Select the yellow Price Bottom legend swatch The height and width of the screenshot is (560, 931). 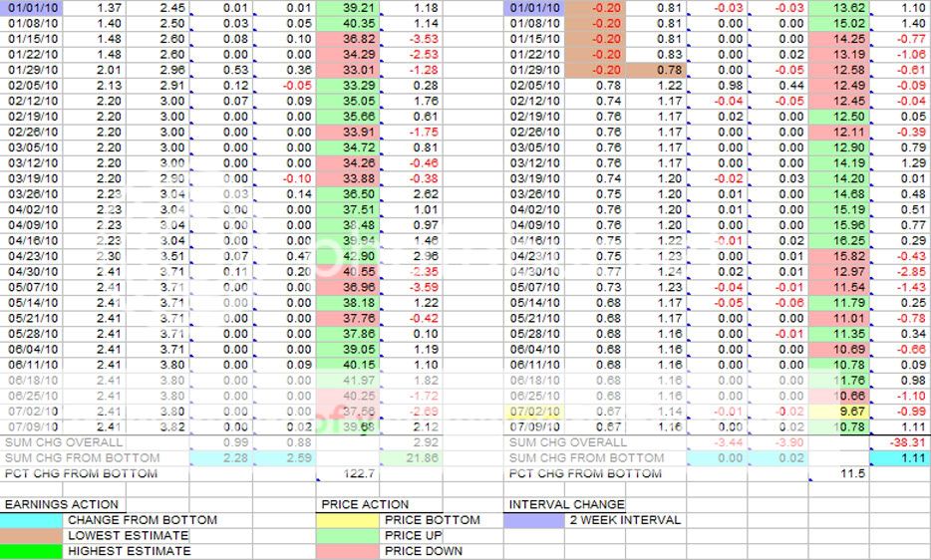(349, 520)
